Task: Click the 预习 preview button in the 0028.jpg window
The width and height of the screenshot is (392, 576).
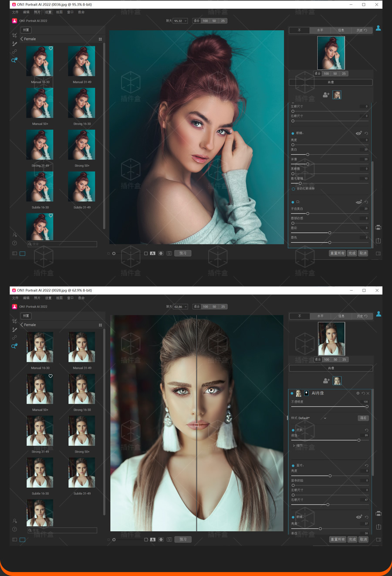Action: (183, 539)
